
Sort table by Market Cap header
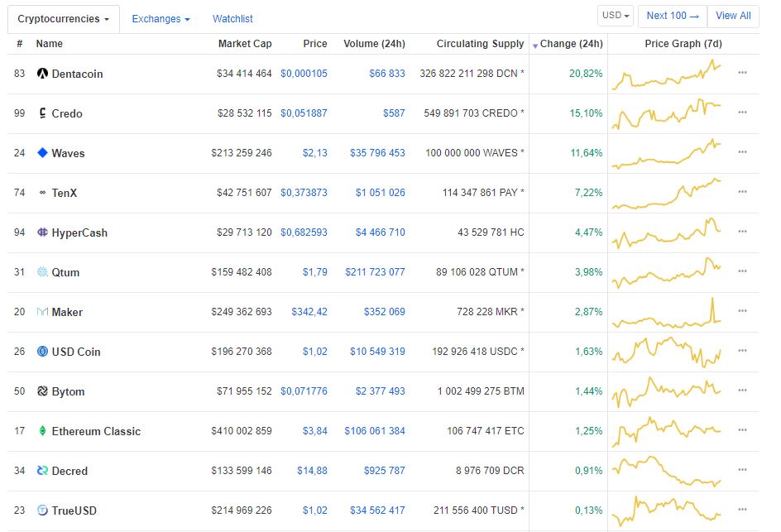[245, 44]
